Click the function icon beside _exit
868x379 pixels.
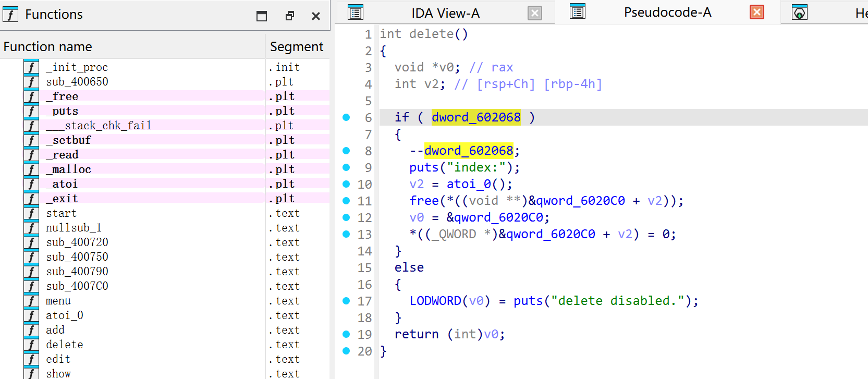[31, 199]
